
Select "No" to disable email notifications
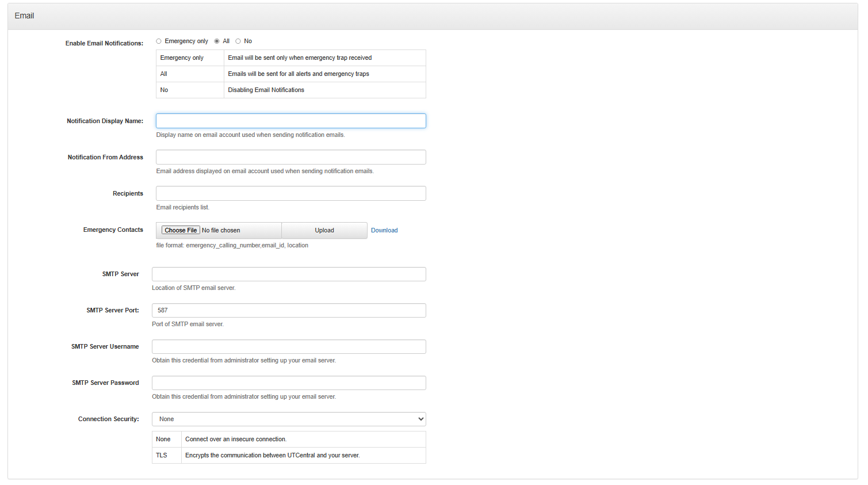[238, 41]
